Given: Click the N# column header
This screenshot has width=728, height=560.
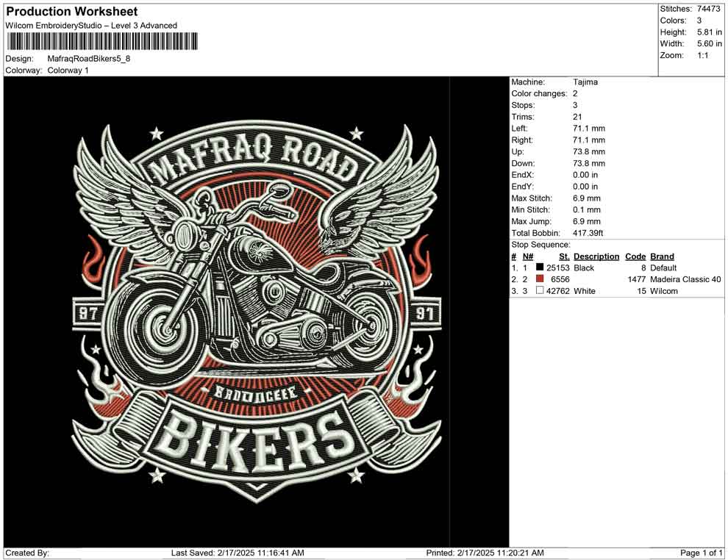Looking at the screenshot, I should [x=528, y=256].
